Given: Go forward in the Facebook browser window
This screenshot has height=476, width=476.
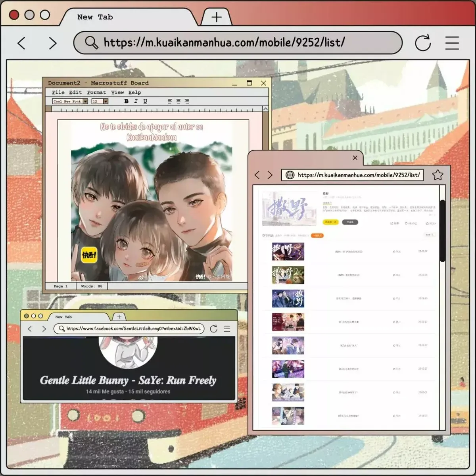Looking at the screenshot, I should pos(44,329).
